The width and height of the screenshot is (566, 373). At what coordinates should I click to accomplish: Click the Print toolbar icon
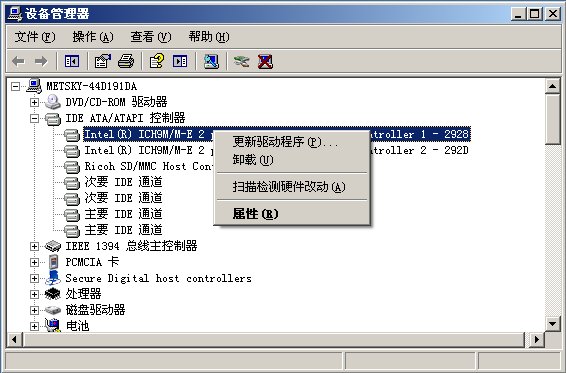[x=126, y=61]
